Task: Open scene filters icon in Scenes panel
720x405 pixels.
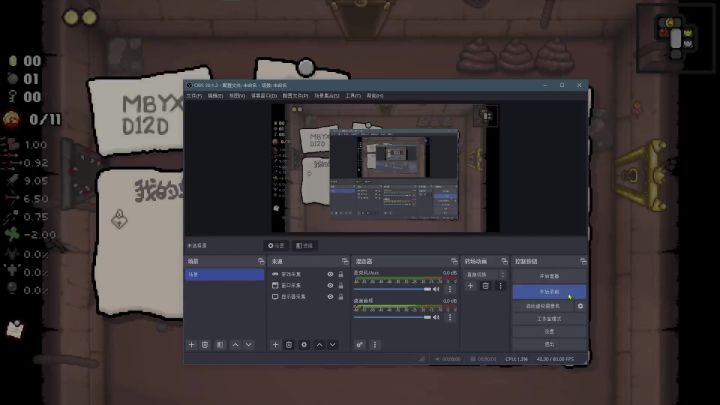Action: point(220,344)
